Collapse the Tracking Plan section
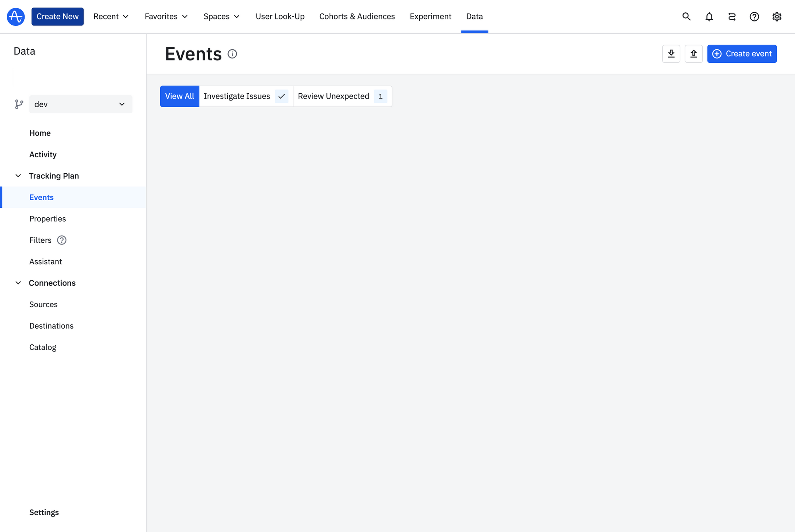 click(x=18, y=176)
